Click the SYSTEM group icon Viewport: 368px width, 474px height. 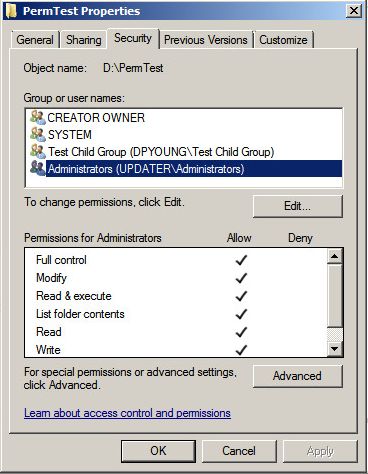(x=37, y=134)
